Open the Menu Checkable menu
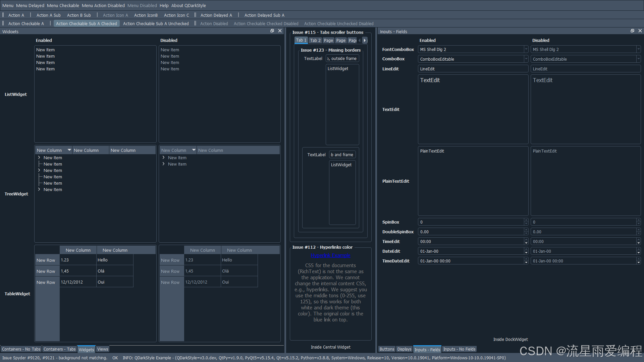Viewport: 644px width, 362px height. (63, 6)
